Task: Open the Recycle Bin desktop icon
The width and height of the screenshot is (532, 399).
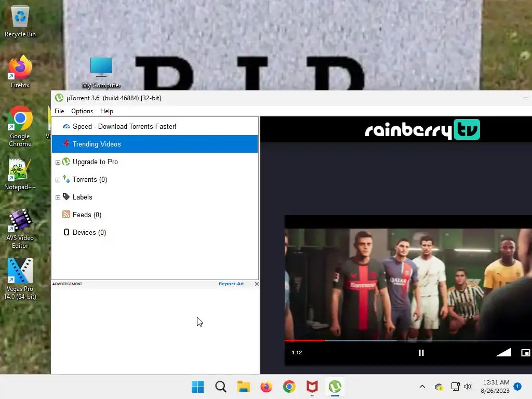Action: click(20, 21)
